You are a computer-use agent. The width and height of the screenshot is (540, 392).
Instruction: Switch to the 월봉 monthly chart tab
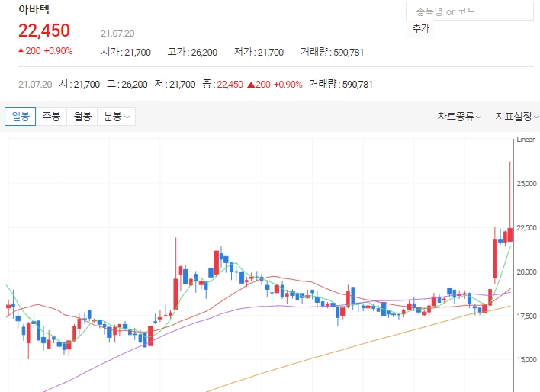tap(82, 117)
